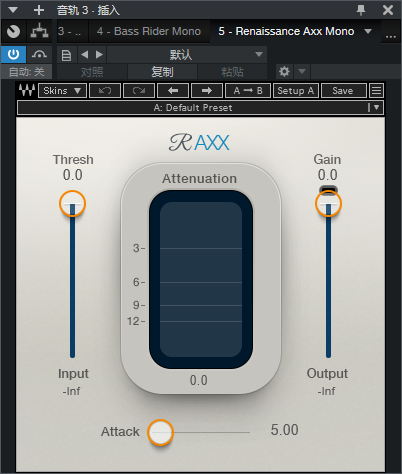402x474 pixels.
Task: Open plugin settings gear icon
Action: (x=284, y=71)
